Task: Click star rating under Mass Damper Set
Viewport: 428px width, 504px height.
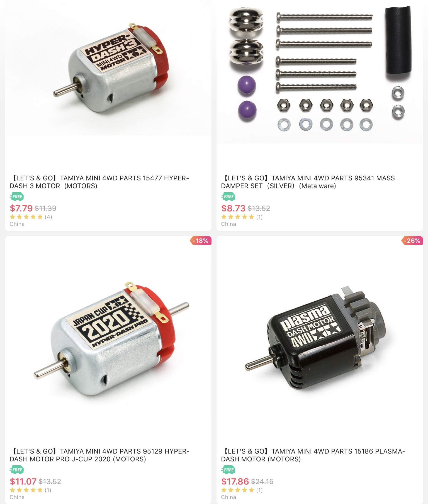Action: pyautogui.click(x=242, y=217)
